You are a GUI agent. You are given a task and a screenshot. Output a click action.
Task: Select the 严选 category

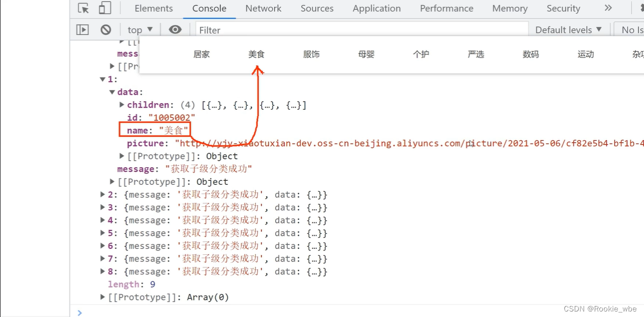click(x=476, y=54)
